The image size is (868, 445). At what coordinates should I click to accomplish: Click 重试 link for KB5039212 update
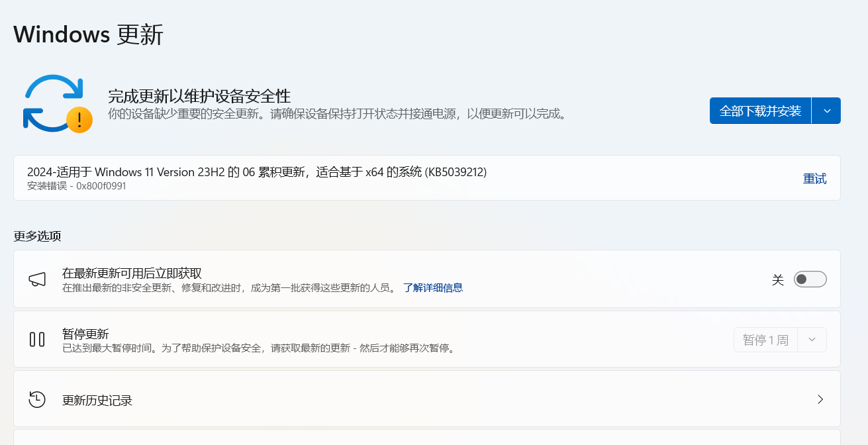(x=814, y=179)
